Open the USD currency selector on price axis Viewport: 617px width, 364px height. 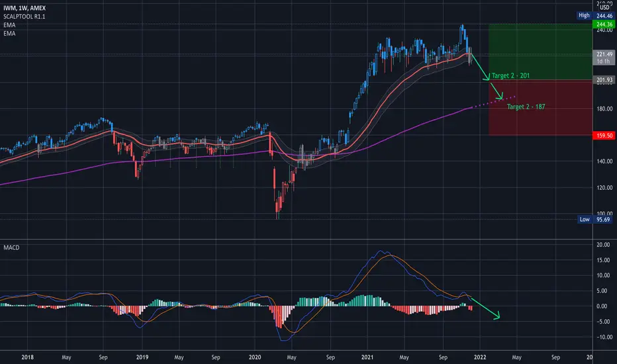click(604, 7)
